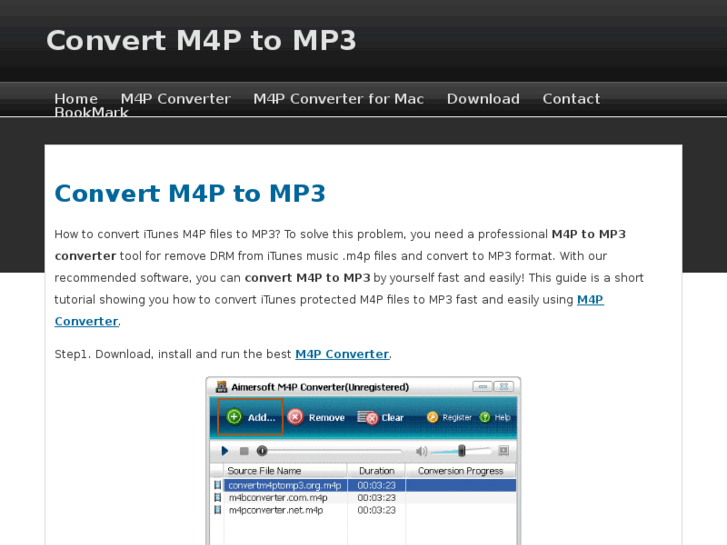Click file icon beside convertm4ptomp3.org.m4p
The image size is (727, 545).
tap(217, 485)
